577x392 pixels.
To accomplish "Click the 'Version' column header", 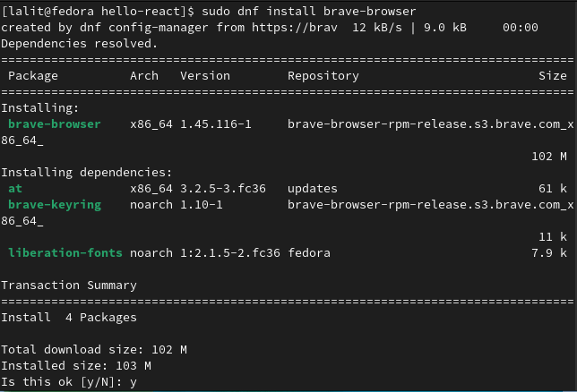I will click(x=205, y=76).
